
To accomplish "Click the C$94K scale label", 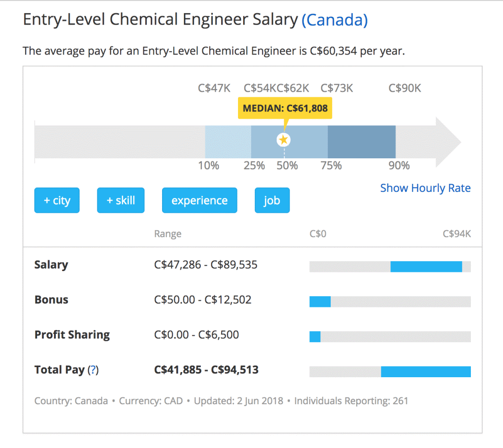I will point(457,234).
